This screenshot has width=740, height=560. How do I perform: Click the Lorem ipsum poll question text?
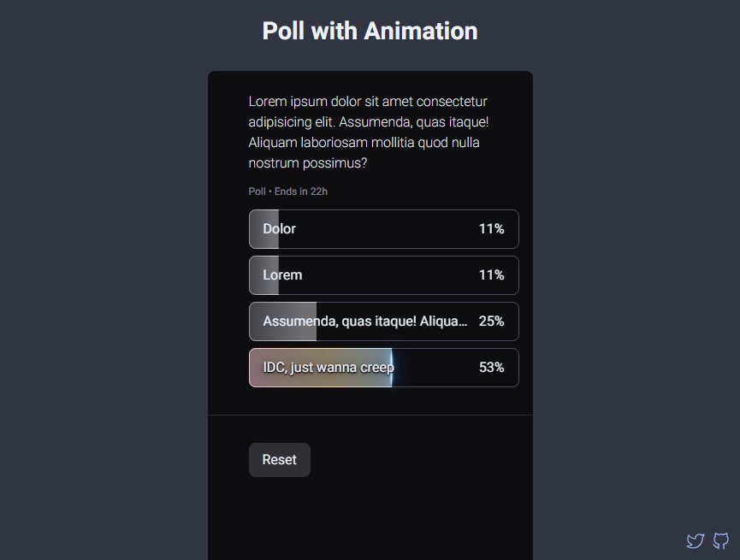[x=369, y=133]
